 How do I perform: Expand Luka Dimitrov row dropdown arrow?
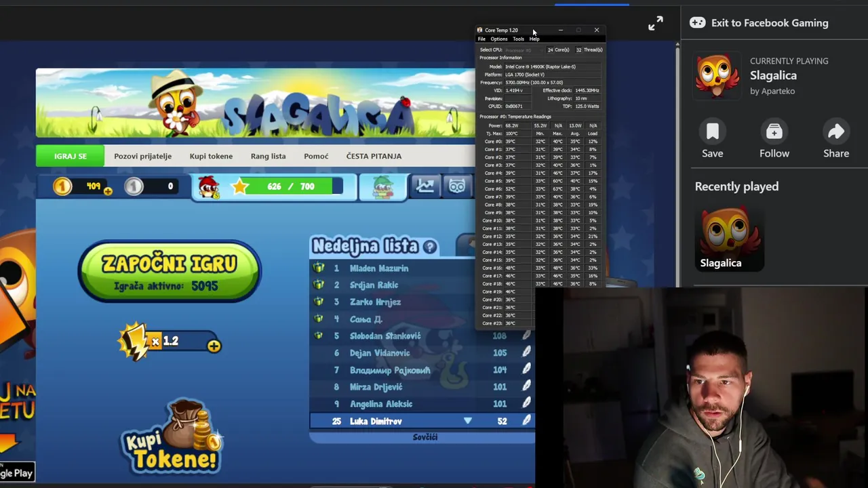tap(467, 421)
